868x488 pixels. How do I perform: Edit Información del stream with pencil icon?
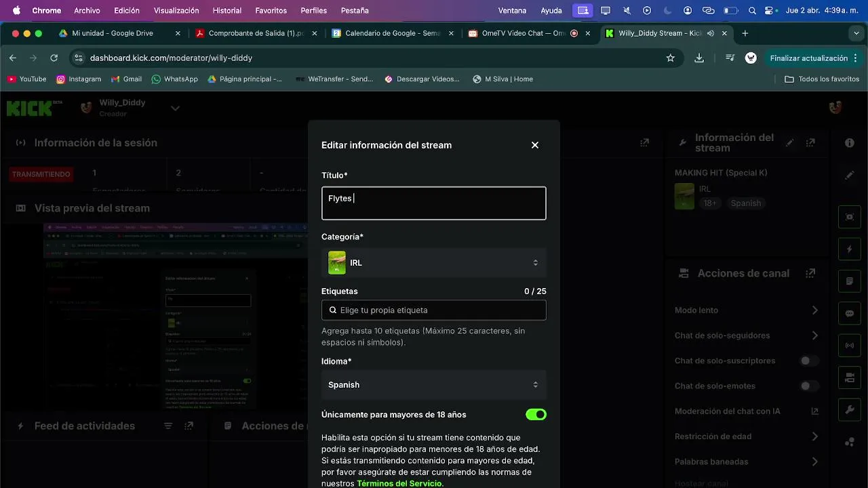point(789,143)
